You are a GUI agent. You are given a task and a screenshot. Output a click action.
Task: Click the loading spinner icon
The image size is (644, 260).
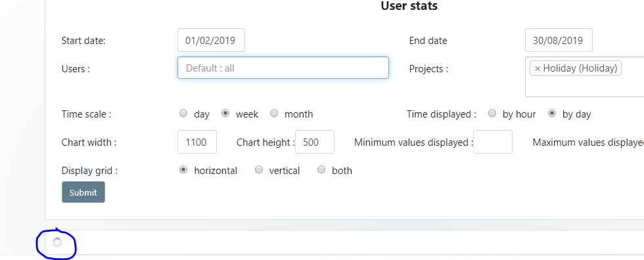pyautogui.click(x=57, y=242)
